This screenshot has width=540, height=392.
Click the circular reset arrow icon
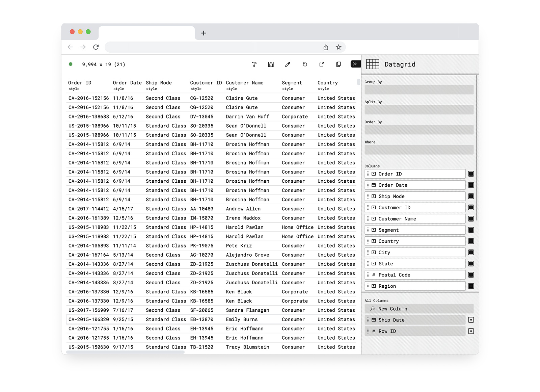coord(305,64)
